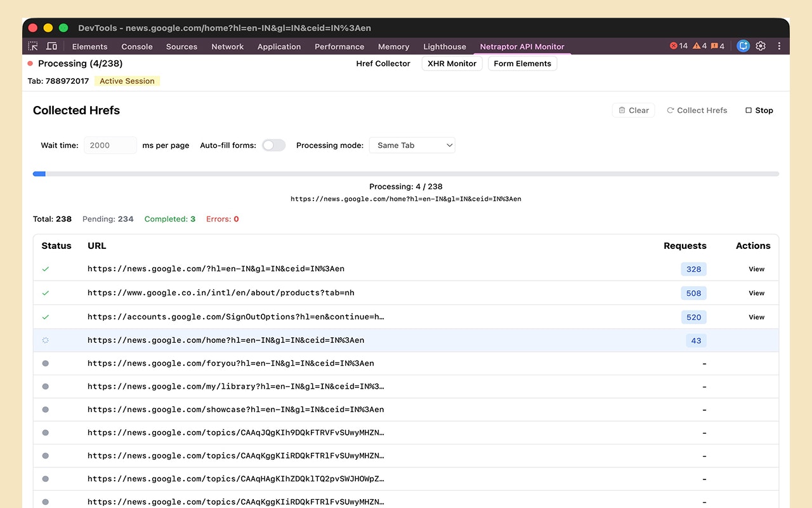Image resolution: width=812 pixels, height=508 pixels.
Task: Click View for the accounts.google.com SignOutOptions row
Action: 756,317
